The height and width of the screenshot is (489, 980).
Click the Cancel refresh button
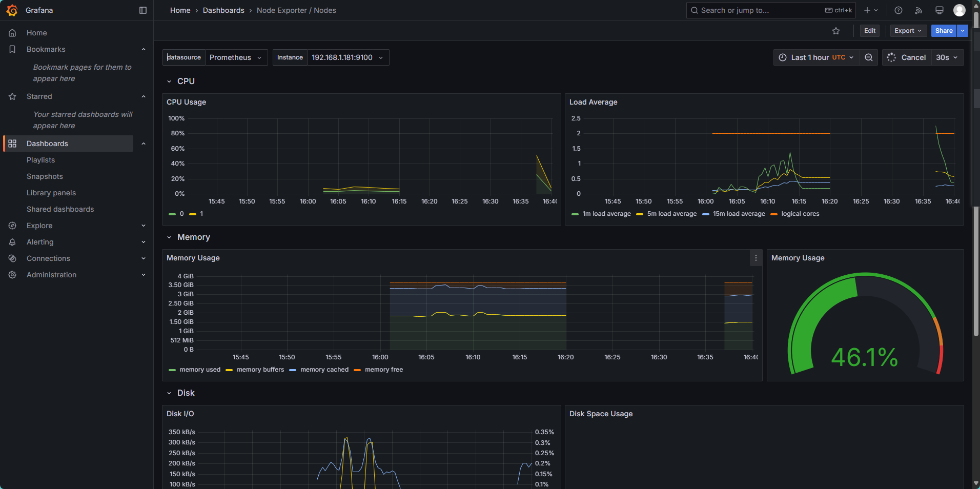point(907,57)
